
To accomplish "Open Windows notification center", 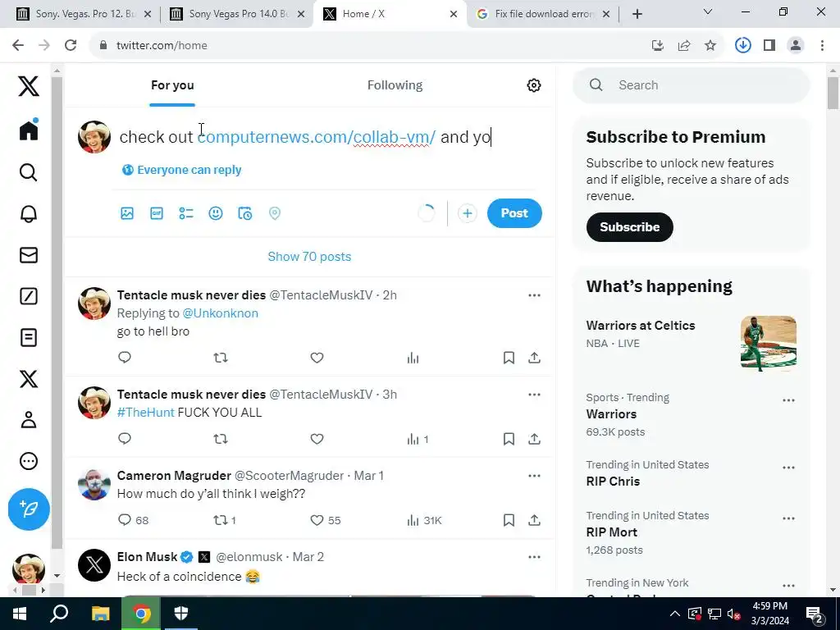I will tap(815, 614).
